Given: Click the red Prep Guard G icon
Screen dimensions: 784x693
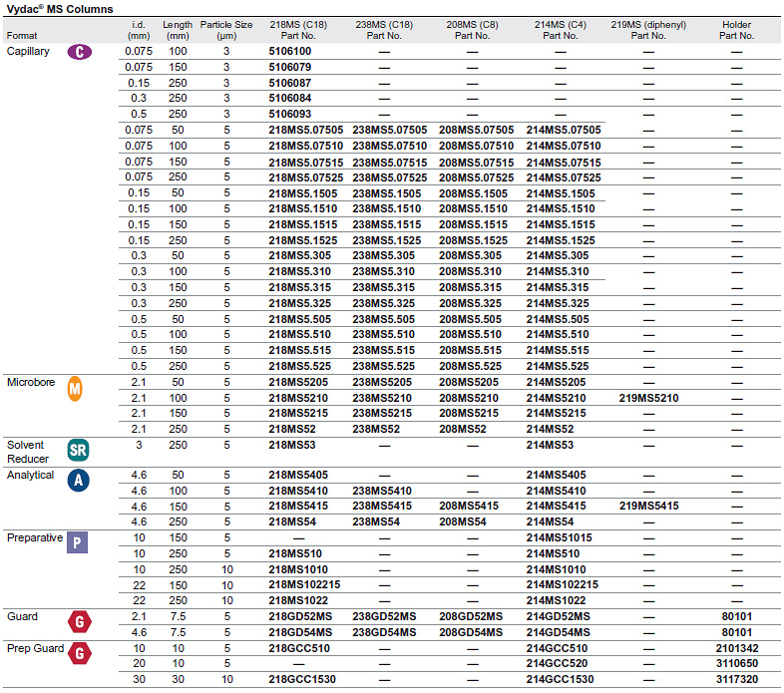Looking at the screenshot, I should 80,653.
